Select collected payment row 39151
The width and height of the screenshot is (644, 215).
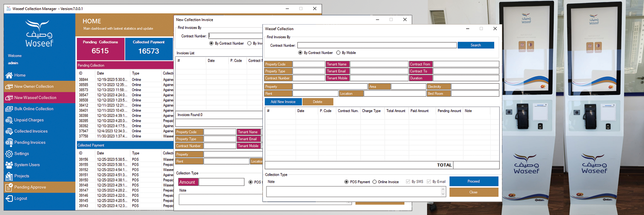(125, 175)
